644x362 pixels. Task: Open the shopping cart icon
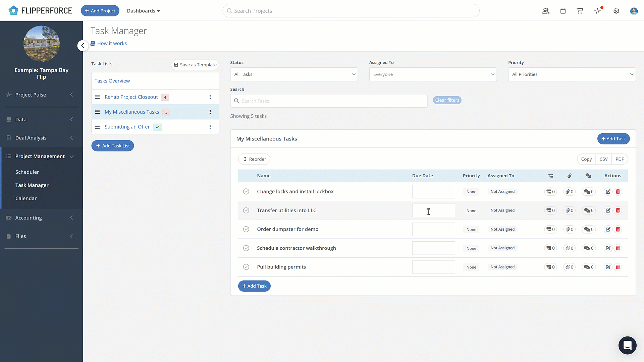pos(580,11)
